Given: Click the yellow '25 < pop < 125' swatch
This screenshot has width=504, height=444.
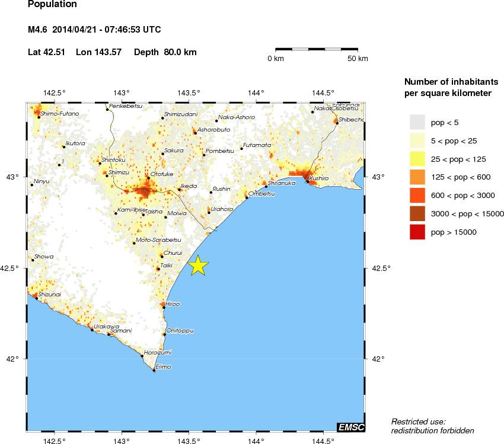Looking at the screenshot, I should (417, 159).
